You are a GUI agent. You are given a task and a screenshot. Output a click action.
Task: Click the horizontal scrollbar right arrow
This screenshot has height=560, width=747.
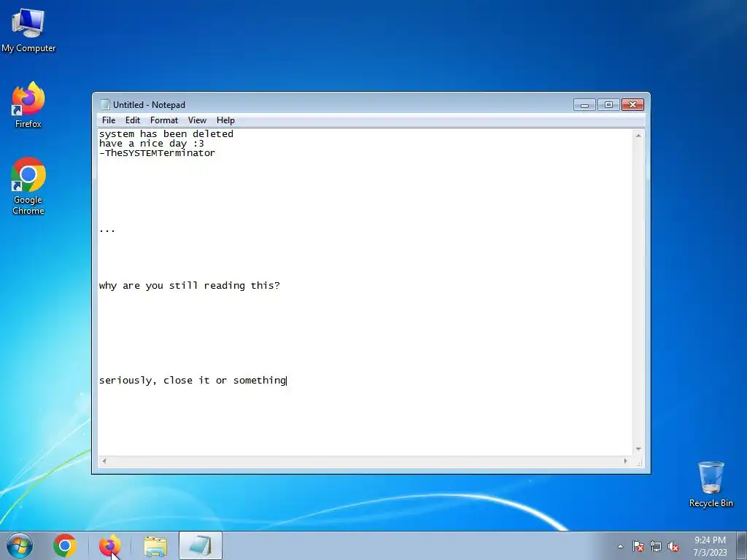[625, 461]
